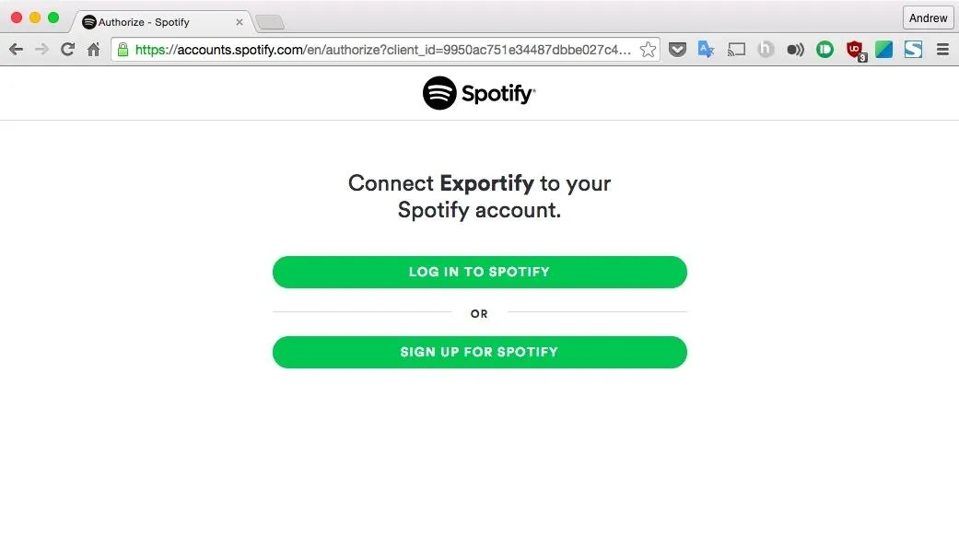Click the blue S extension icon
This screenshot has height=560, width=959.
[x=913, y=50]
